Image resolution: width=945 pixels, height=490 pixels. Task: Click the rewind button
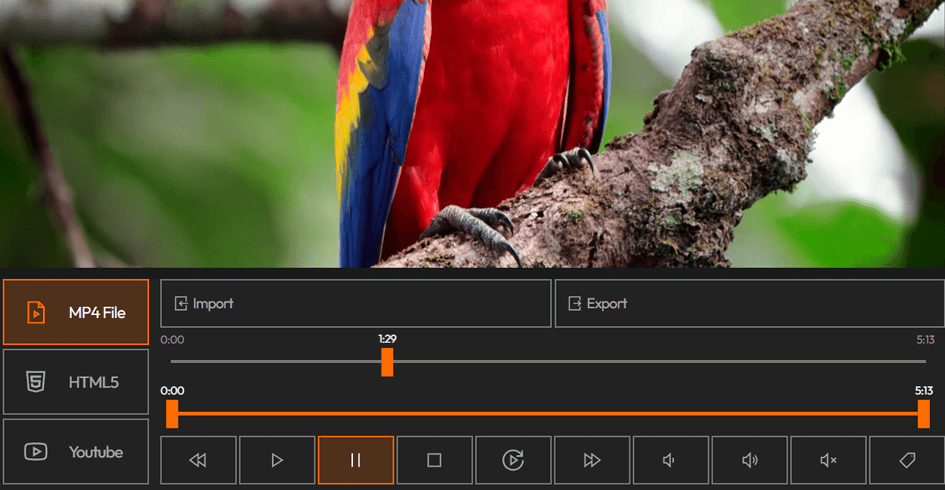pyautogui.click(x=198, y=460)
